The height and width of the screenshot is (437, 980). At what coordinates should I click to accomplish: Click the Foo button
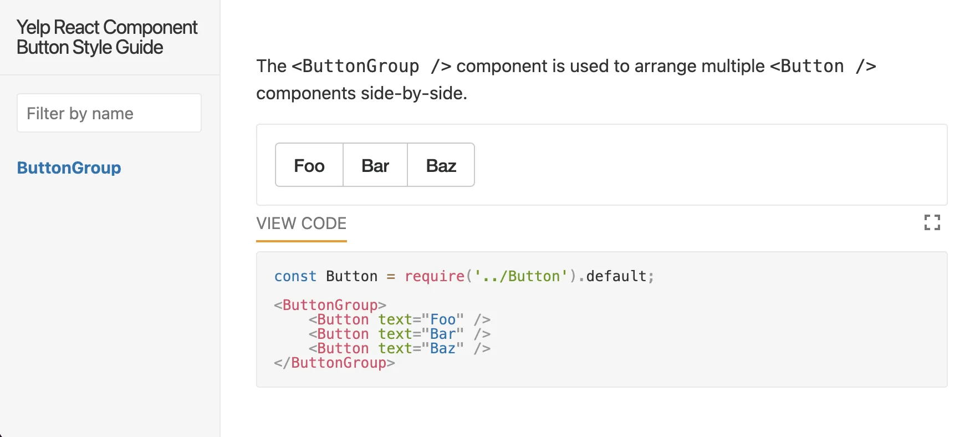tap(308, 165)
